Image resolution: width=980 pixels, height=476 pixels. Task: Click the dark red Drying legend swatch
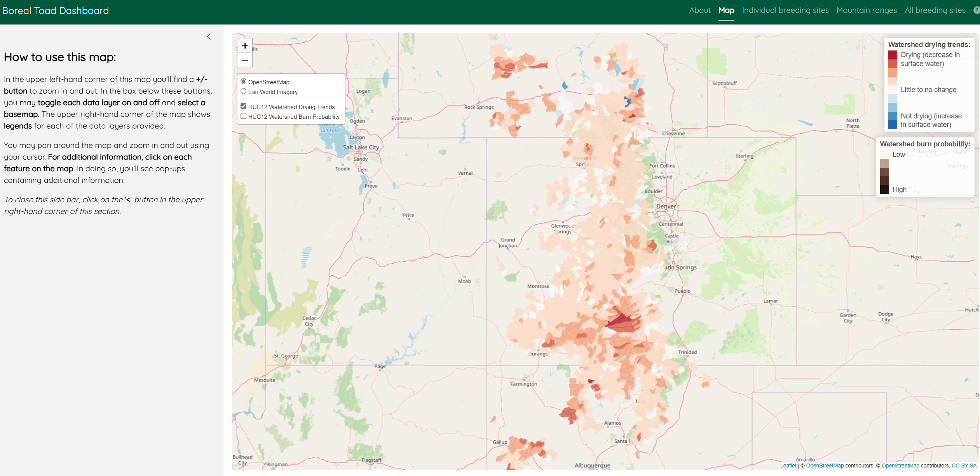click(893, 55)
